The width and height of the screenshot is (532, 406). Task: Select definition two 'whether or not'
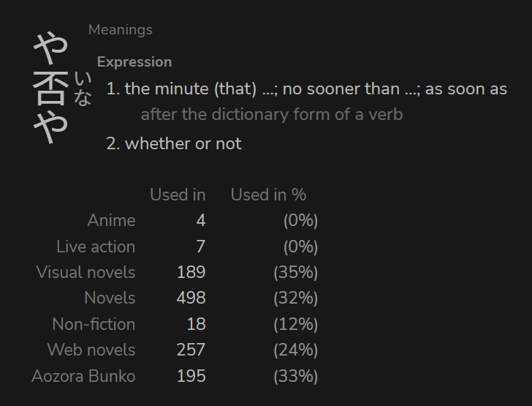coord(174,143)
